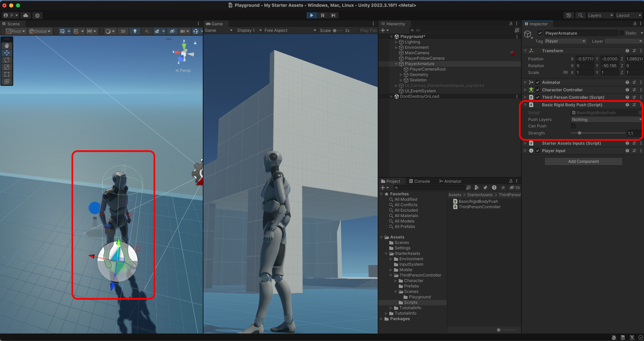Screen dimensions: 644x341
Task: Select the Hand view tool
Action: click(7, 46)
